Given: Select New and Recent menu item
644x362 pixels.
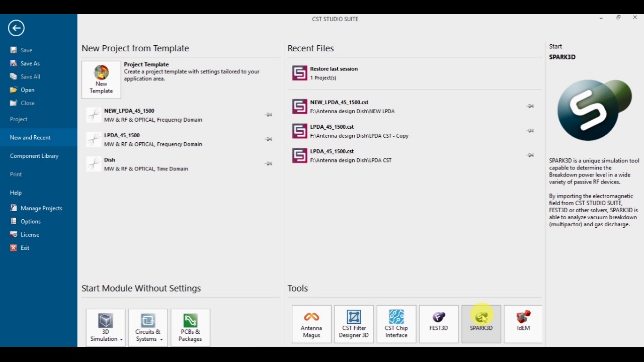Looking at the screenshot, I should click(39, 137).
